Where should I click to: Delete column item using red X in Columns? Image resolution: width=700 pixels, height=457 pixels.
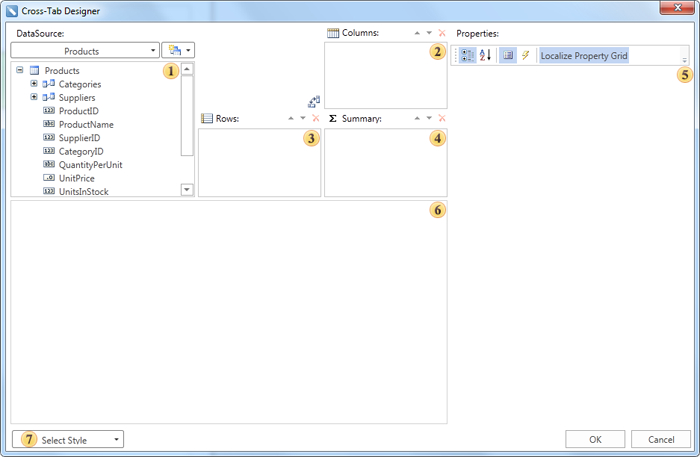[442, 33]
